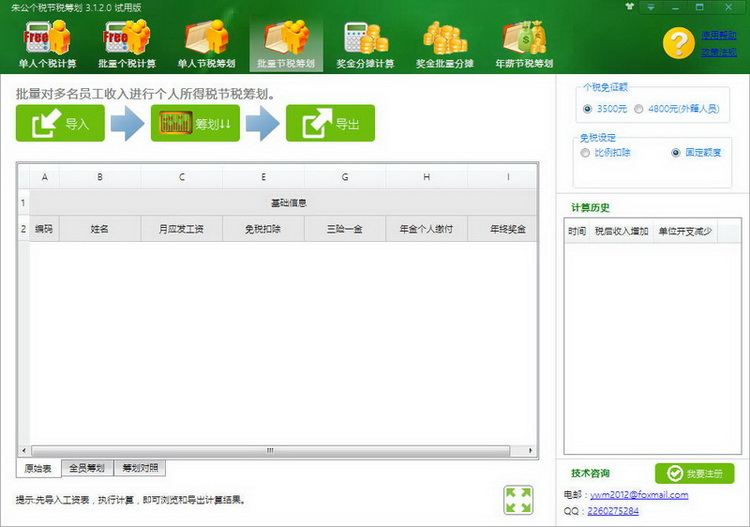Select the 3500元 tax exemption radio button
750x527 pixels.
(587, 109)
